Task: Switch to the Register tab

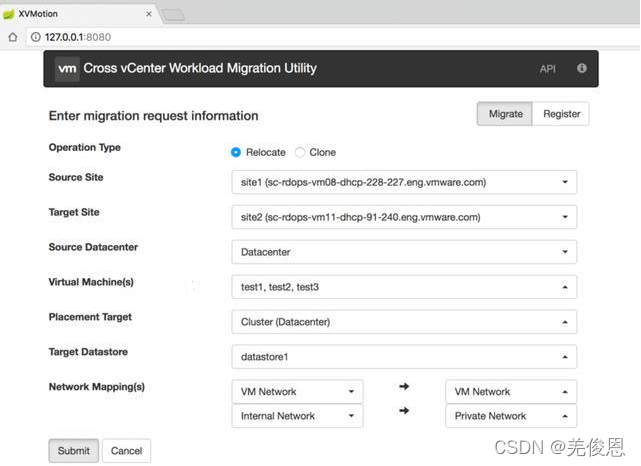Action: [561, 114]
